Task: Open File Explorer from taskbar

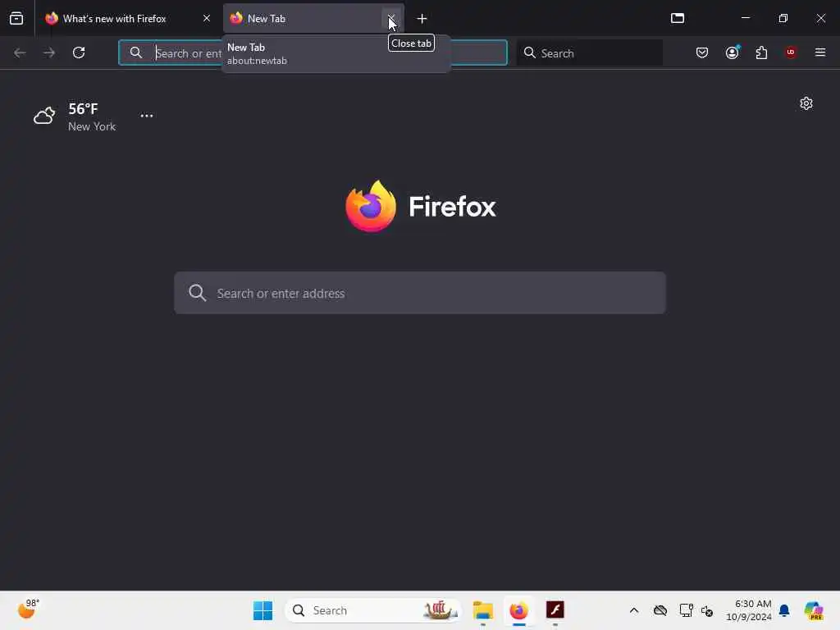Action: tap(482, 610)
